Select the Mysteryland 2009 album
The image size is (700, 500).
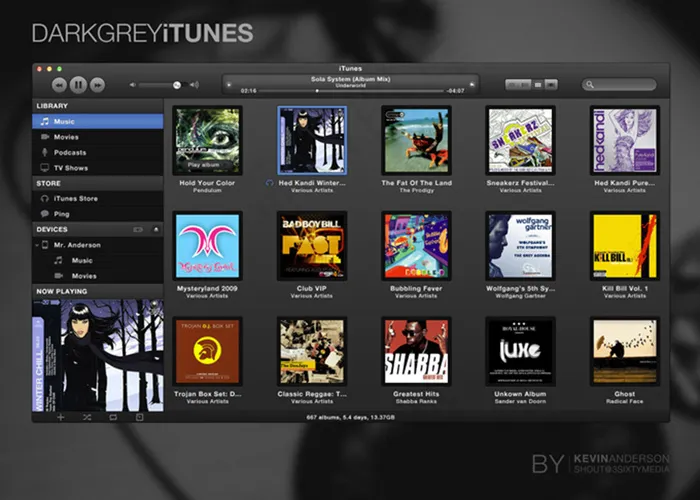(x=208, y=246)
